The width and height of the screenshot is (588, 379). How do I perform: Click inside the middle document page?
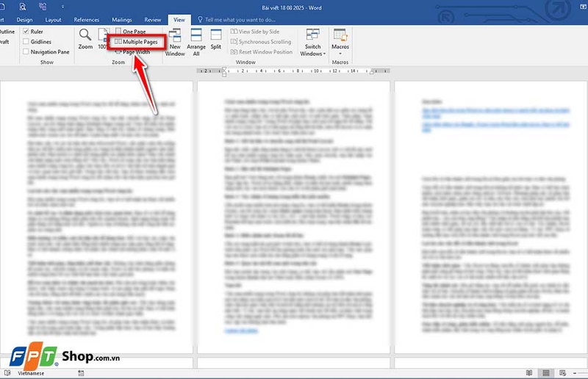click(293, 217)
